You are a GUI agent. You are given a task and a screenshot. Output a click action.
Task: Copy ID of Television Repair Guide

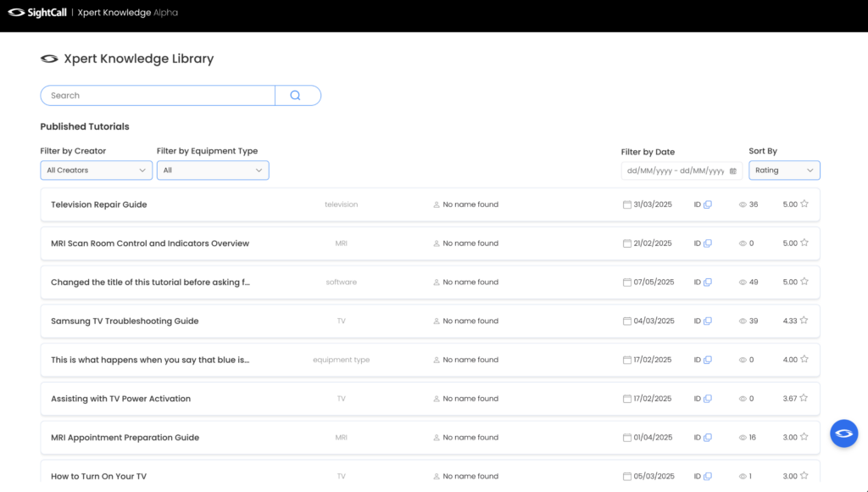coord(708,204)
